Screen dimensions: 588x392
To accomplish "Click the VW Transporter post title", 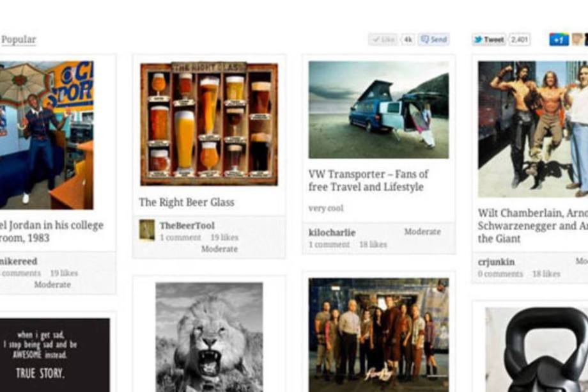I will click(368, 180).
